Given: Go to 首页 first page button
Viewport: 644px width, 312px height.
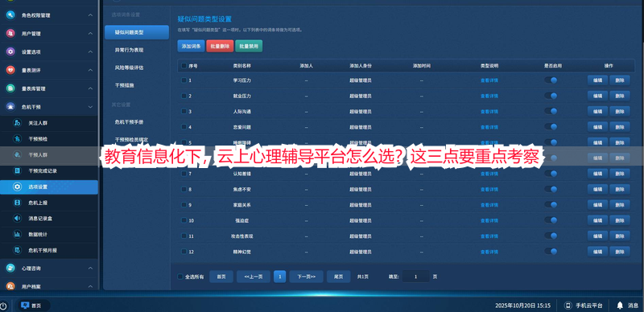Looking at the screenshot, I should tap(221, 277).
